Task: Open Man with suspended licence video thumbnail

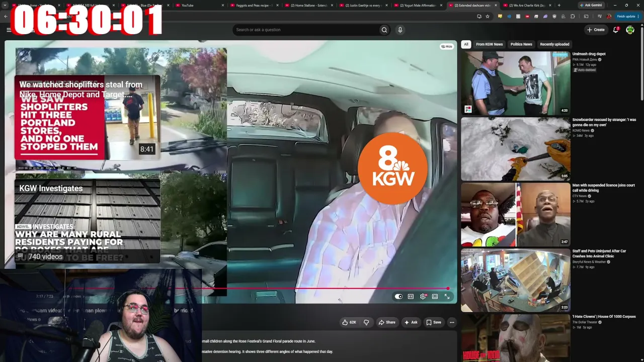Action: (x=516, y=215)
